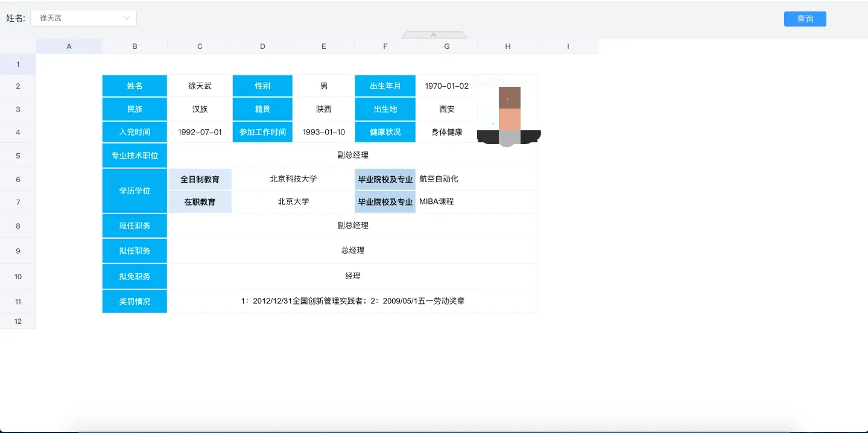Select column I header

(x=568, y=46)
